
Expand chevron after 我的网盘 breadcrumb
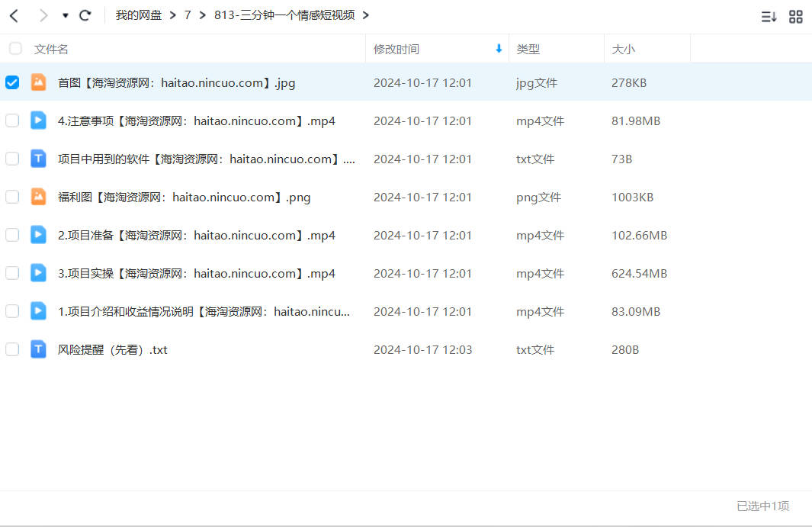(172, 15)
